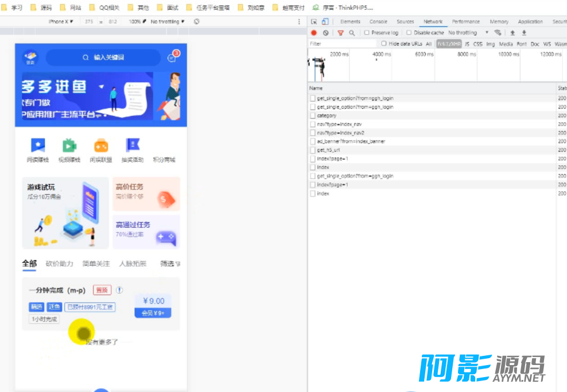Screen dimensions: 567x392
Task: Enable the Preserve log checkbox
Action: click(367, 33)
